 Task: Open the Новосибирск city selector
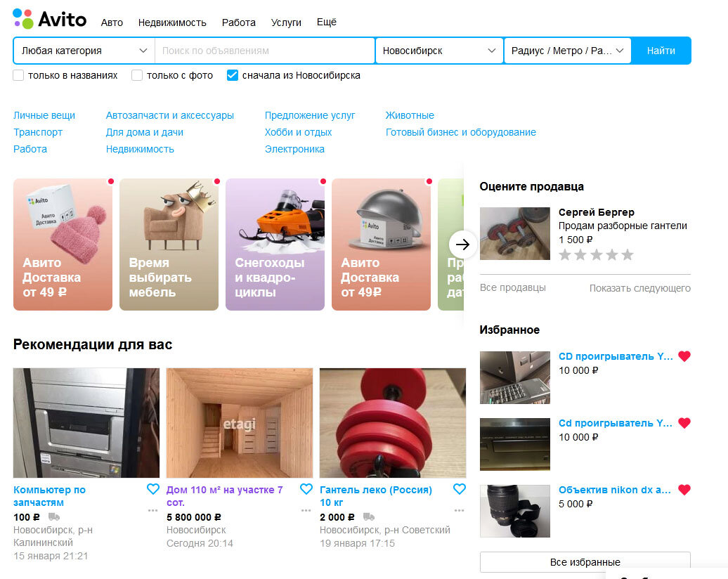[439, 51]
